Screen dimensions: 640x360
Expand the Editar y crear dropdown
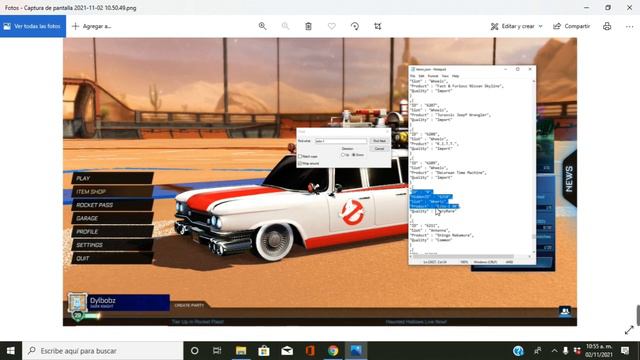point(517,26)
